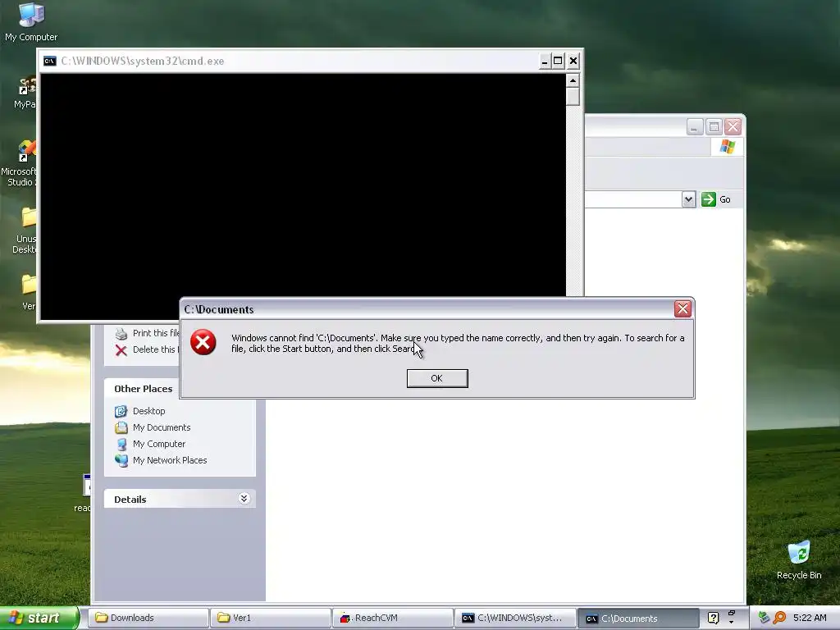
Task: Click the help question-mark taskbar icon
Action: coord(713,619)
